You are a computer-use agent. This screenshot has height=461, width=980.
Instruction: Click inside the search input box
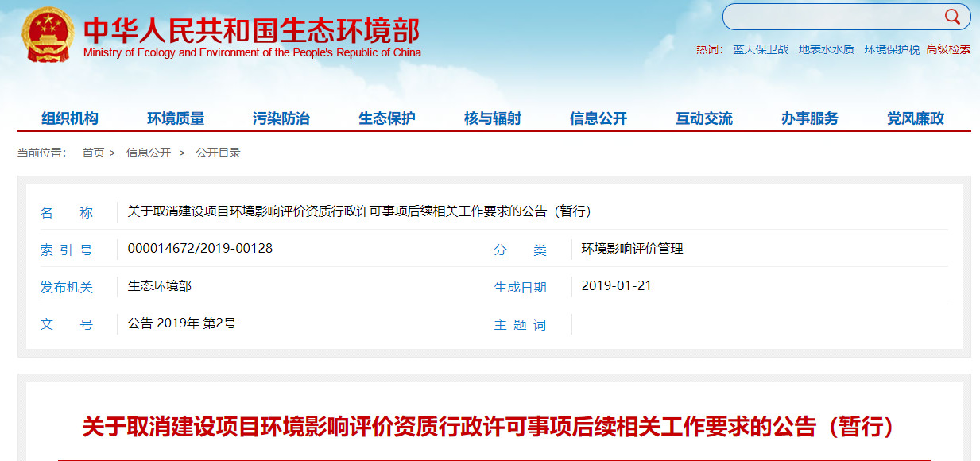(x=831, y=17)
